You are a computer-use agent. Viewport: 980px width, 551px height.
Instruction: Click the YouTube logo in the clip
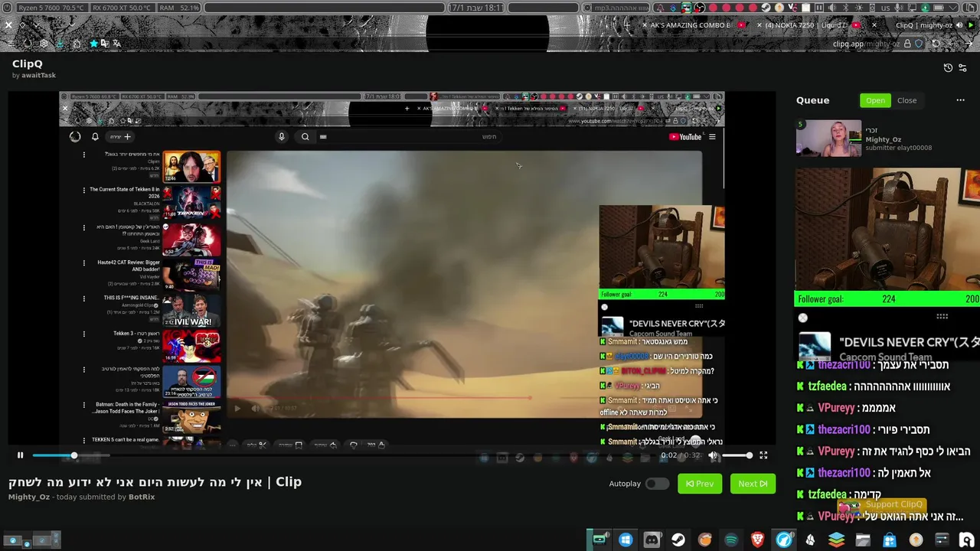685,137
